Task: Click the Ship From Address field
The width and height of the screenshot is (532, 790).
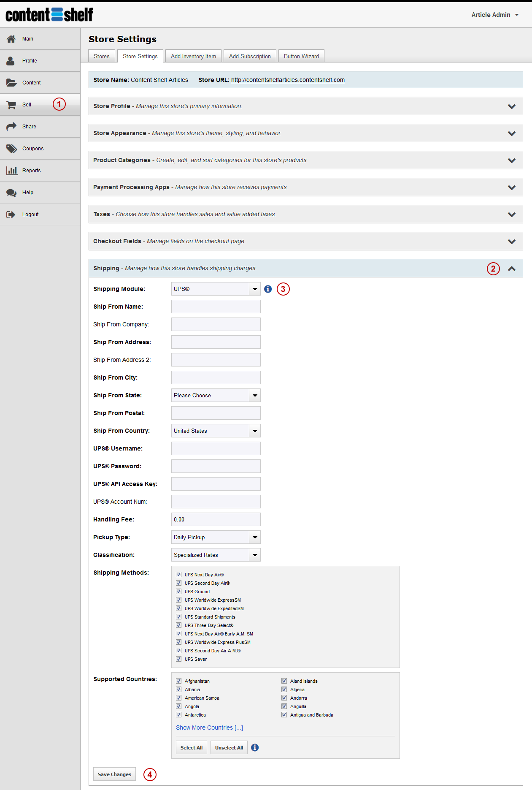Action: [216, 342]
